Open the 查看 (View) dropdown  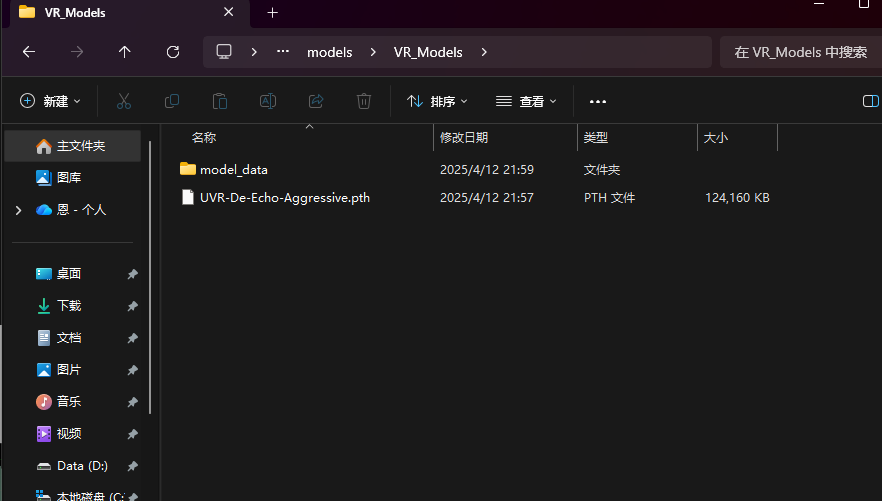tap(526, 101)
